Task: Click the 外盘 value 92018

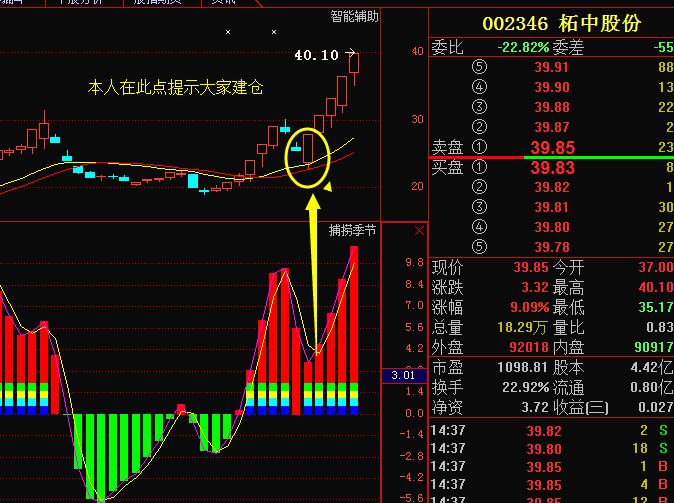Action: point(529,347)
